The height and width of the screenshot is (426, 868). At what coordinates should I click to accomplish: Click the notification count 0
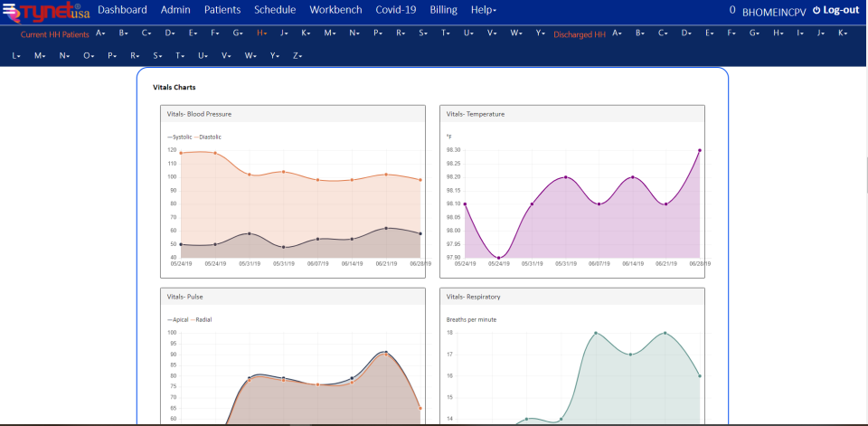coord(732,11)
